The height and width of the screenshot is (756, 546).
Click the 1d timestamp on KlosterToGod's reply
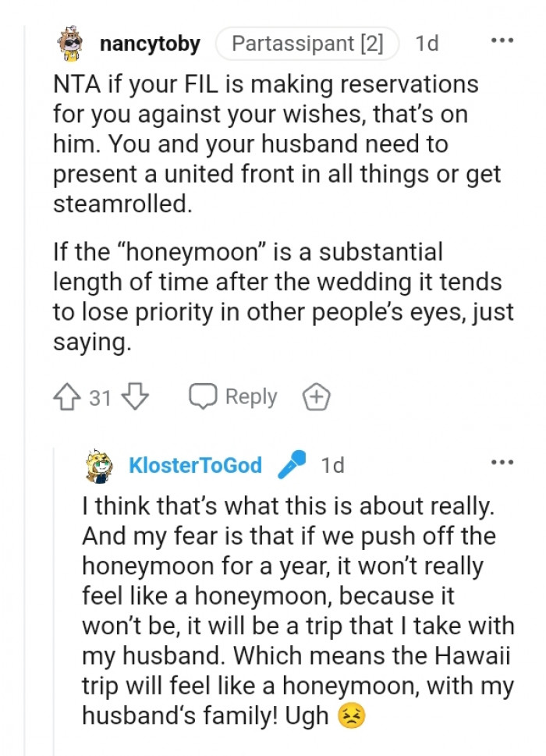pyautogui.click(x=332, y=466)
